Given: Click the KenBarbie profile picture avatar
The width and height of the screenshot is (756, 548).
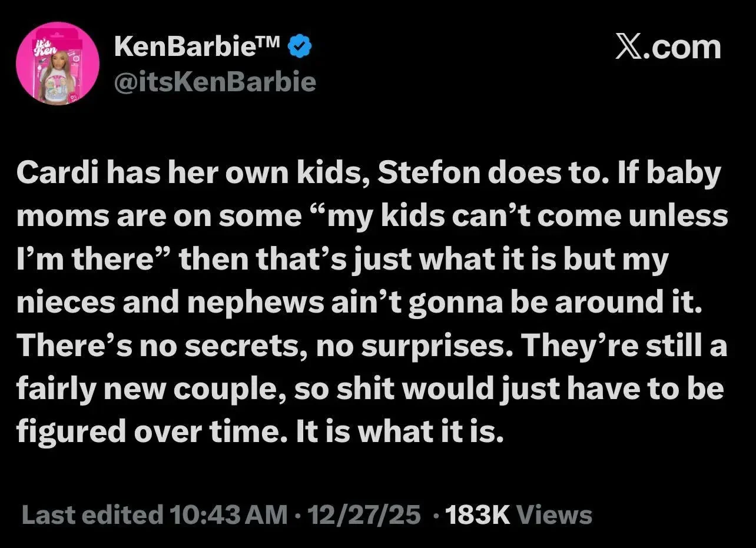Looking at the screenshot, I should tap(57, 64).
